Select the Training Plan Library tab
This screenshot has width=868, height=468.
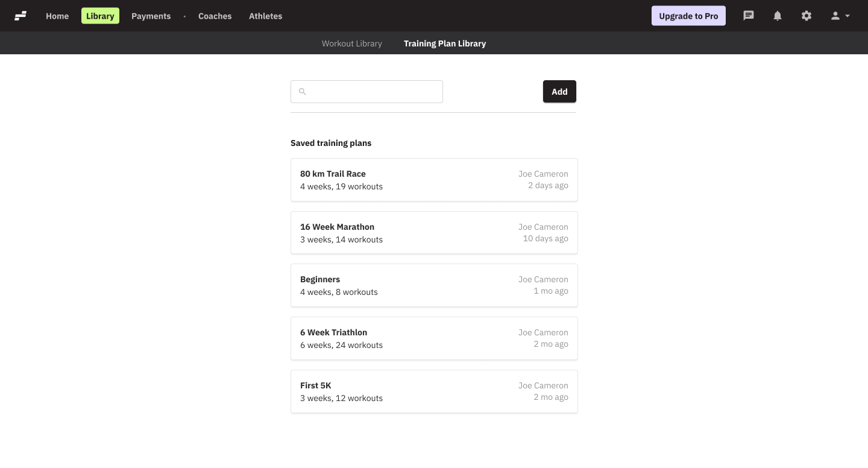coord(445,43)
